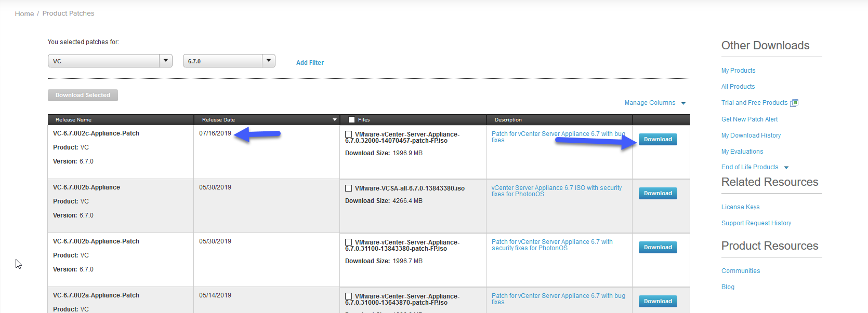Click the Download Size 1996.9 MB text
The width and height of the screenshot is (868, 313).
point(384,153)
